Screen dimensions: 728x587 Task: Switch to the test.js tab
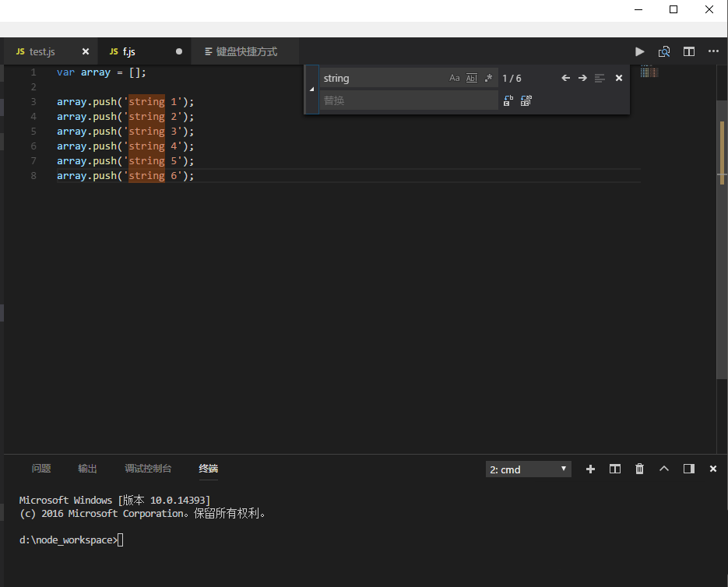42,51
